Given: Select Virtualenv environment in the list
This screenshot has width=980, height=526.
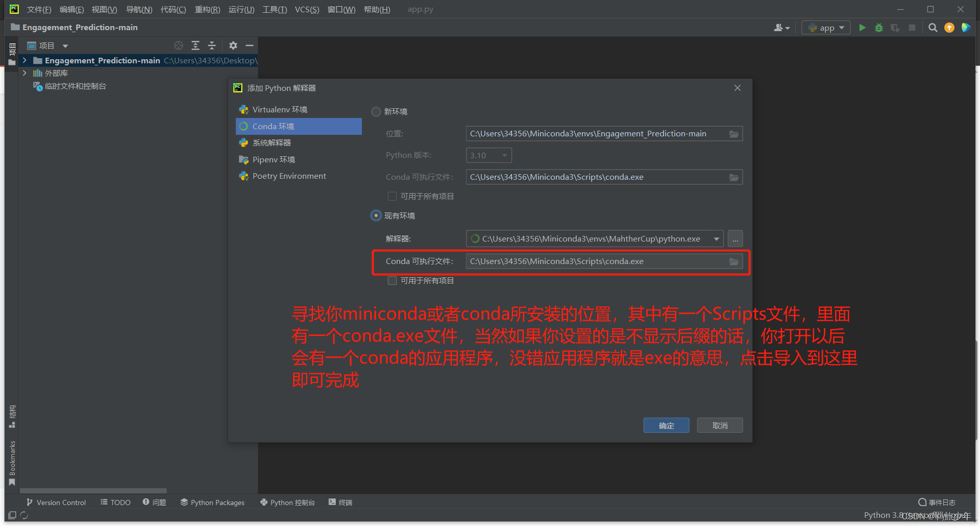Looking at the screenshot, I should point(299,110).
